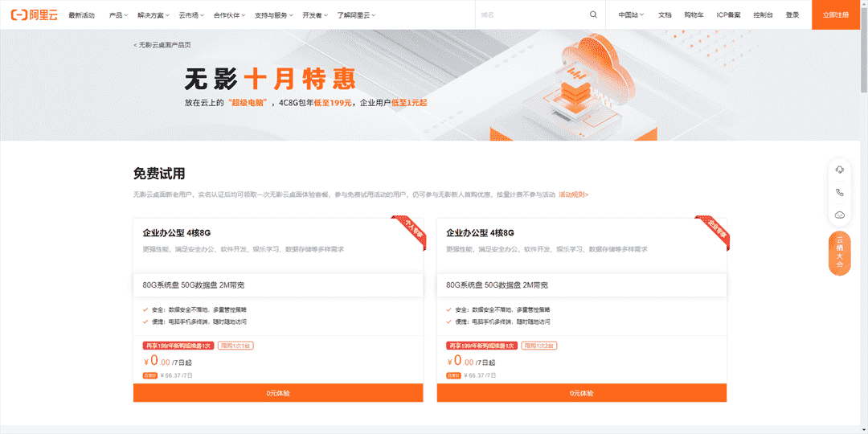Image resolution: width=868 pixels, height=434 pixels.
Task: Click 0元体验 on the 个人专享 card
Action: tap(278, 393)
